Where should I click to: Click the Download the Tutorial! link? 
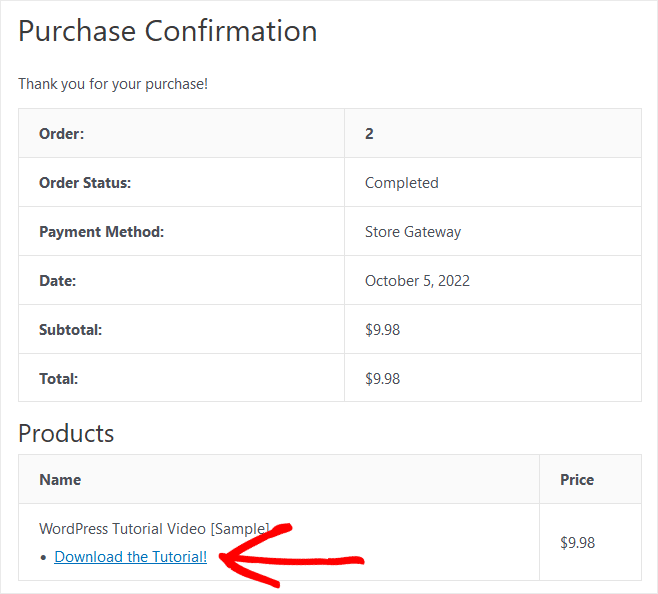[130, 557]
